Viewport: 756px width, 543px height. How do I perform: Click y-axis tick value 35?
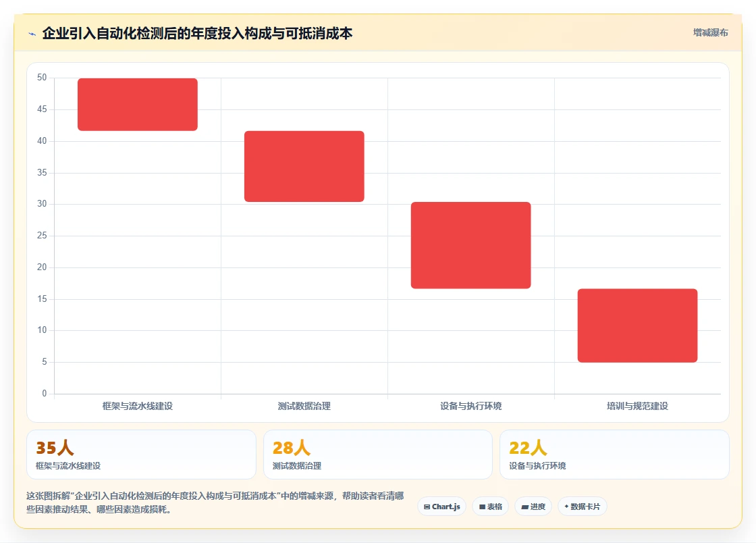42,173
